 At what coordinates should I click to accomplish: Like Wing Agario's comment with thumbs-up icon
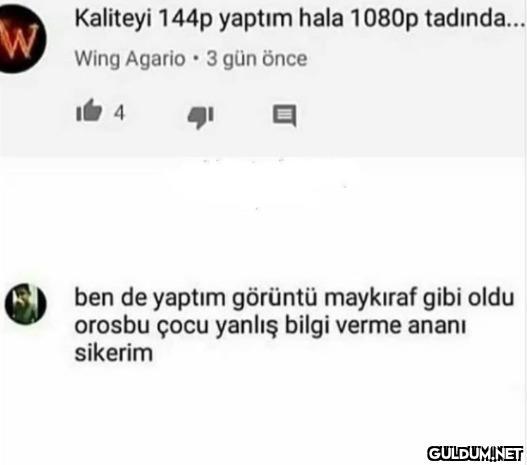89,111
